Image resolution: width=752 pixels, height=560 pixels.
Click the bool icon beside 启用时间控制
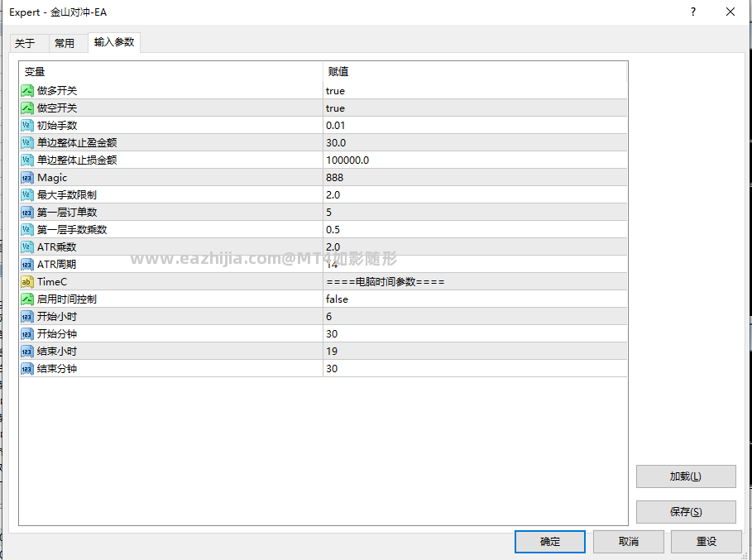(x=27, y=299)
